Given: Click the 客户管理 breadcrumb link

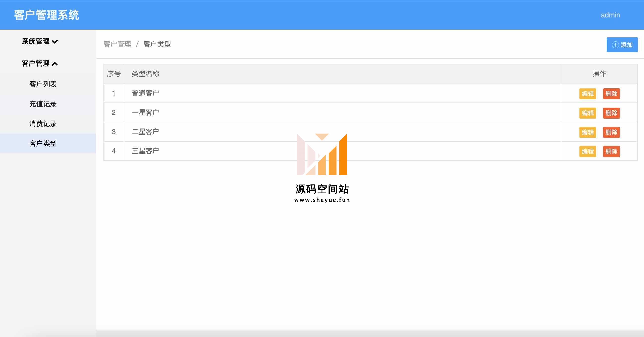Looking at the screenshot, I should pos(117,44).
